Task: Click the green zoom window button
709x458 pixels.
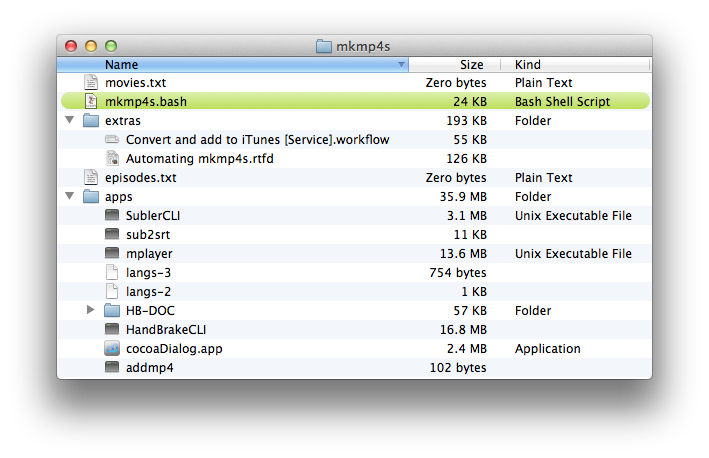Action: click(111, 46)
